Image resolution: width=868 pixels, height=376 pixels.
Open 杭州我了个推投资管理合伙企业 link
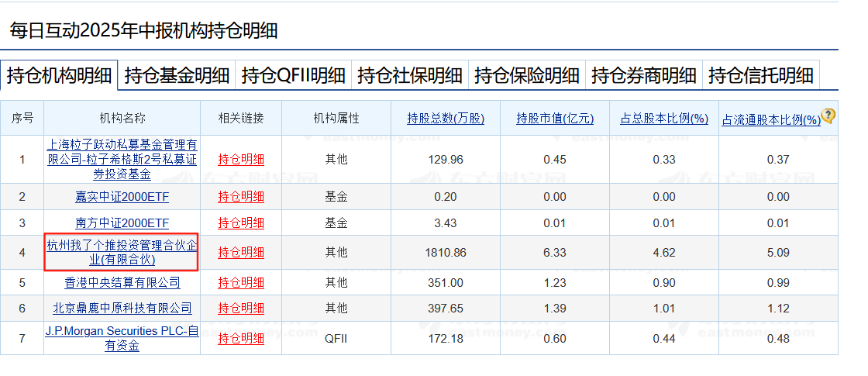pos(122,253)
